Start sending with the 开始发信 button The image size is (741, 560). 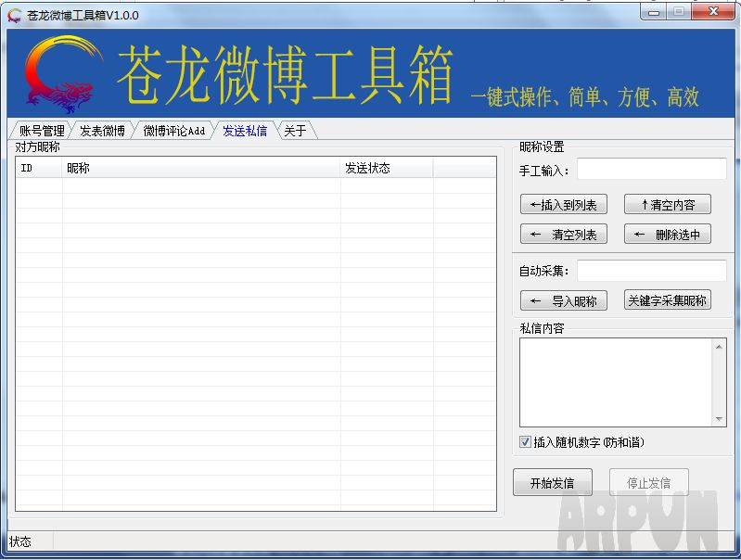[552, 482]
